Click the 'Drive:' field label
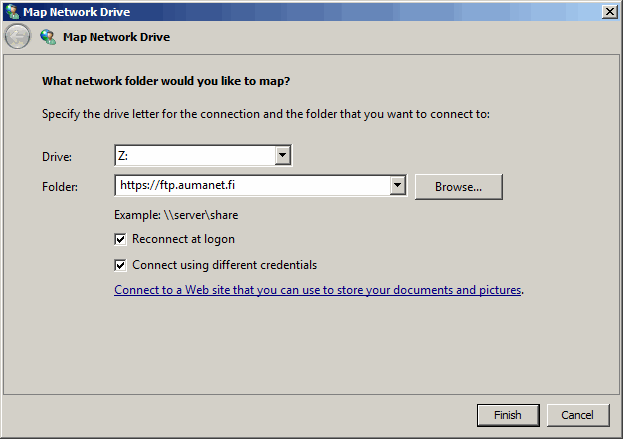This screenshot has width=624, height=439. coord(57,157)
